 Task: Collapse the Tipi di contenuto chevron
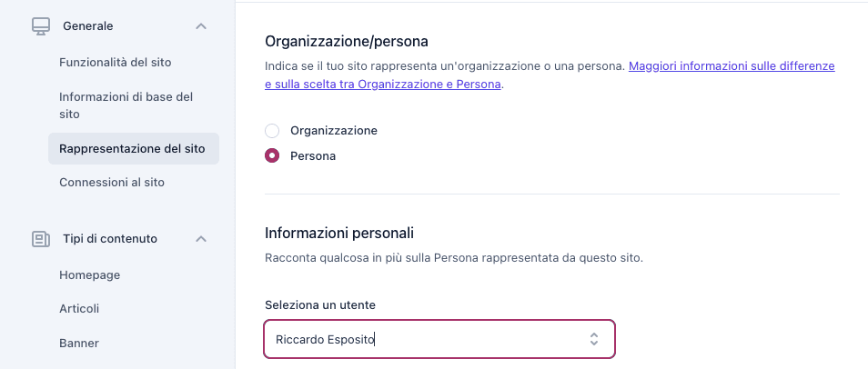(201, 239)
